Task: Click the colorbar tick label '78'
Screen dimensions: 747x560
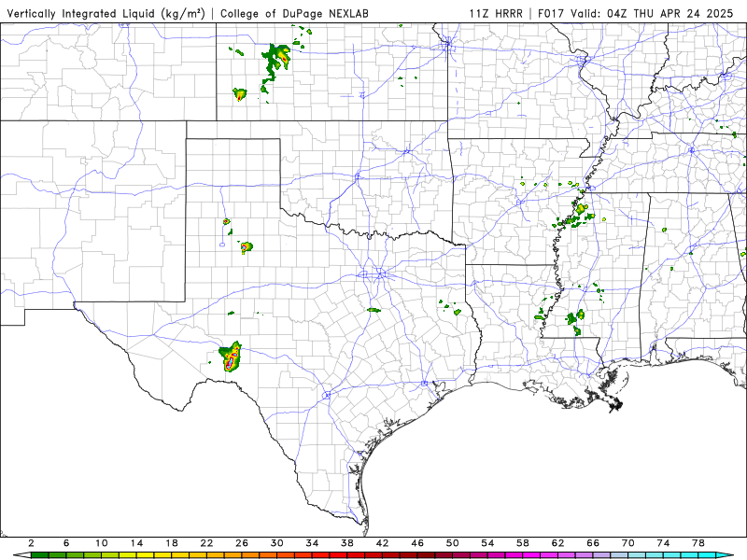Action: pos(698,543)
